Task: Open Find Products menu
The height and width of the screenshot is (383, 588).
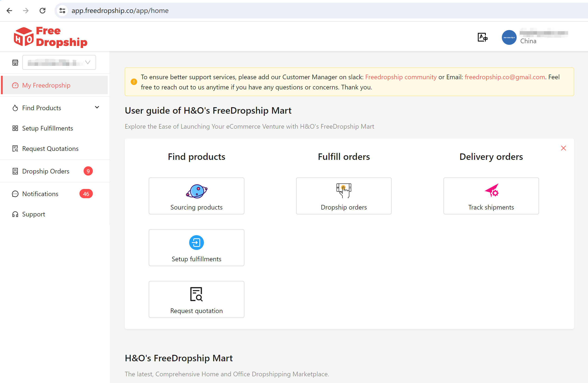Action: click(x=54, y=108)
